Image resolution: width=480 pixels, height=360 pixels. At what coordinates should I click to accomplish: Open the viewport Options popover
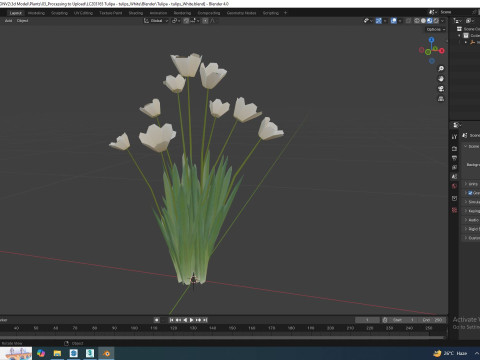tap(436, 29)
